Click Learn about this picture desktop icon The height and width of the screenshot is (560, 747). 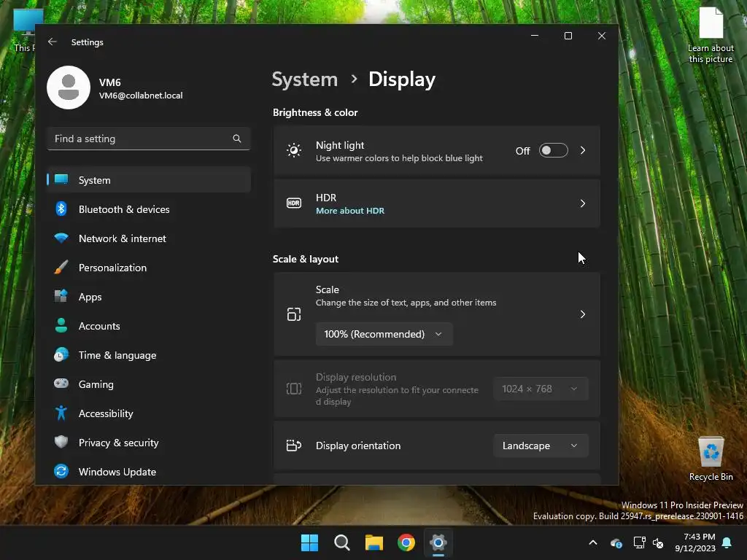point(711,36)
